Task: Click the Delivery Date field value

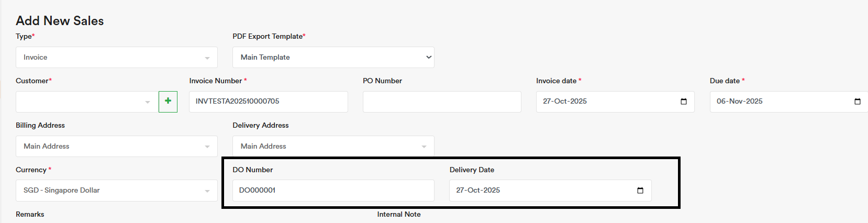Action: (x=478, y=191)
